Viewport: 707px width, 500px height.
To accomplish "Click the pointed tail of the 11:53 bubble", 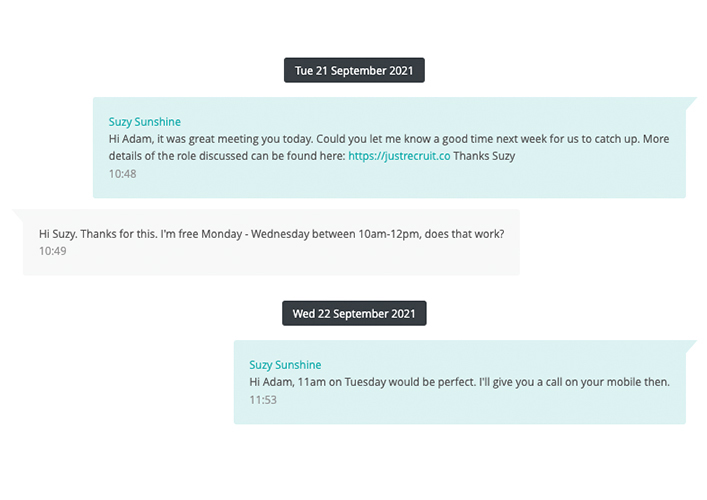I will [690, 346].
